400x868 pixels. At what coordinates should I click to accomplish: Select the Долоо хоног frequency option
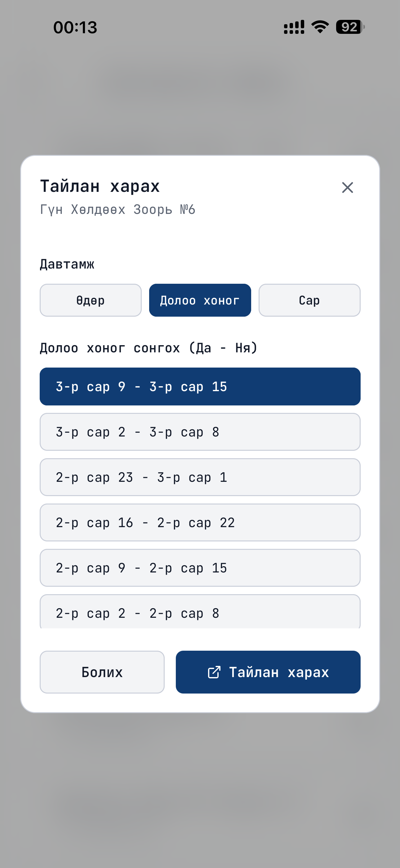[200, 300]
